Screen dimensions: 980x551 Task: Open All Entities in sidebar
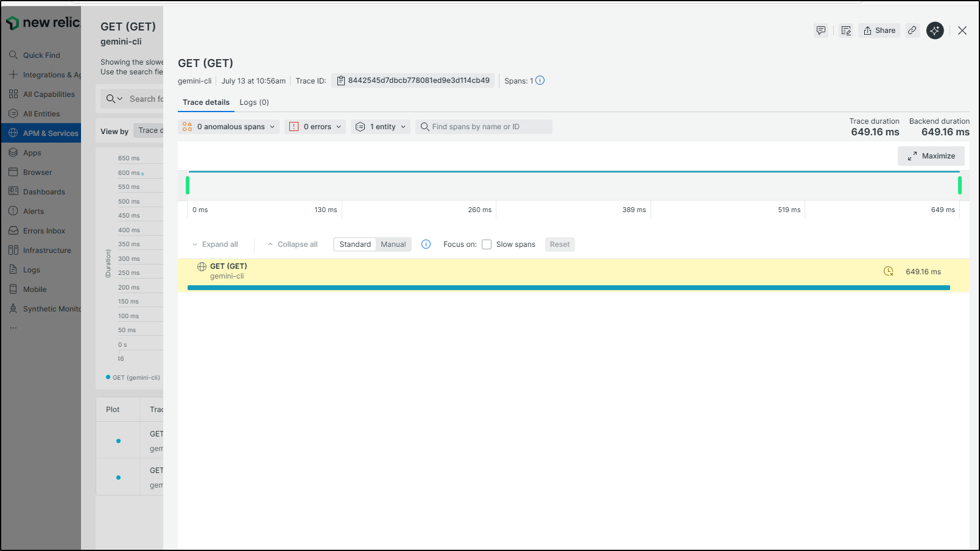tap(41, 114)
